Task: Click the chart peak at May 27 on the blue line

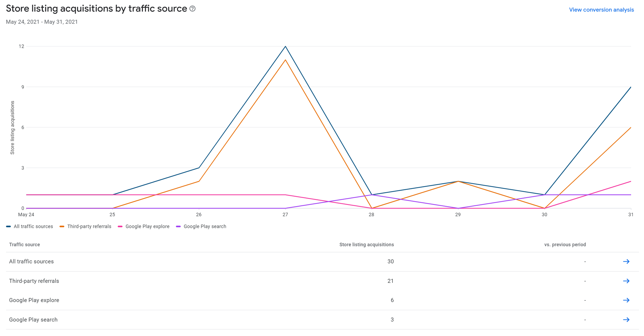Action: 285,47
